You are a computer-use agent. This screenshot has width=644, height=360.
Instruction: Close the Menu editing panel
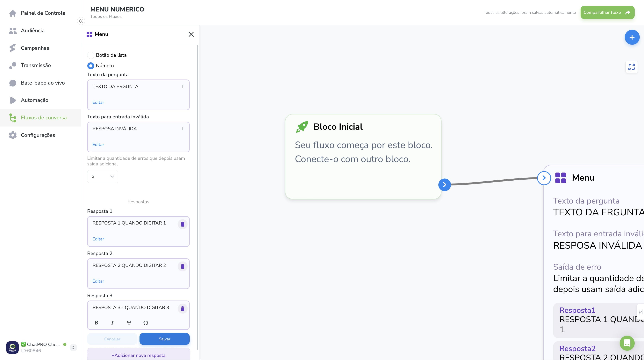click(x=191, y=34)
